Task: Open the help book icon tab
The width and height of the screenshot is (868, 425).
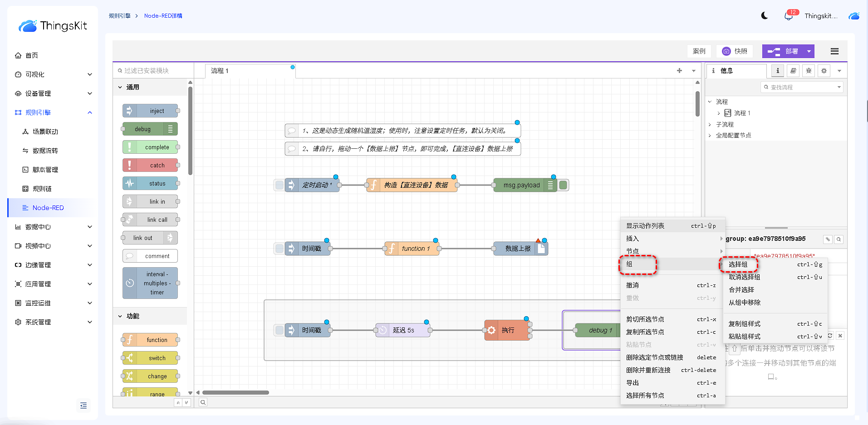Action: 793,71
